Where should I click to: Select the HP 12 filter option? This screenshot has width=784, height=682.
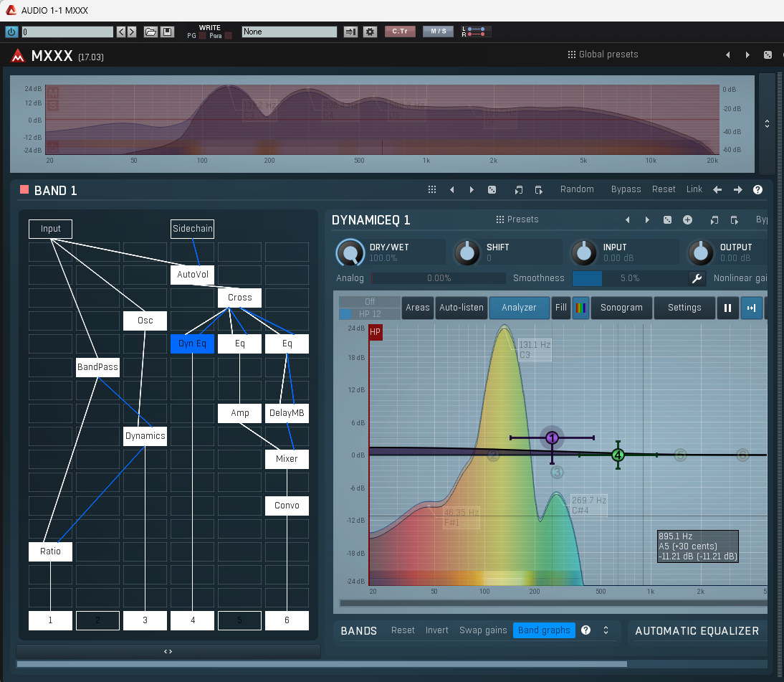pos(370,313)
